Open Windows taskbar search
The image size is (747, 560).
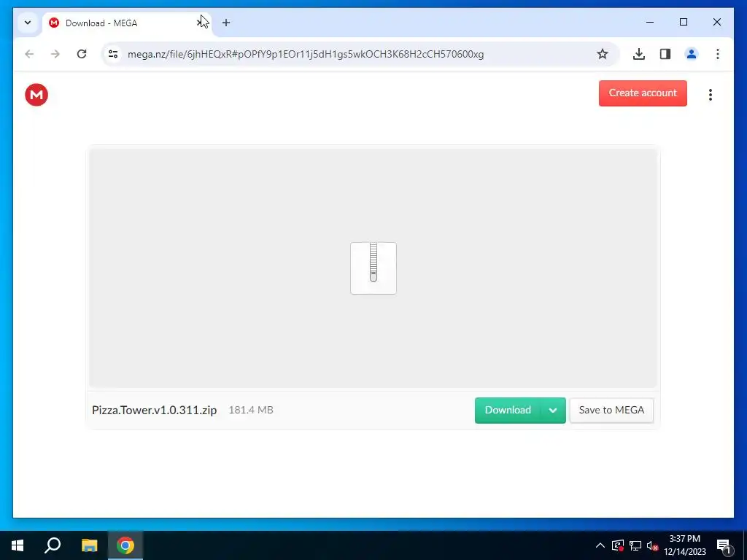(x=53, y=545)
